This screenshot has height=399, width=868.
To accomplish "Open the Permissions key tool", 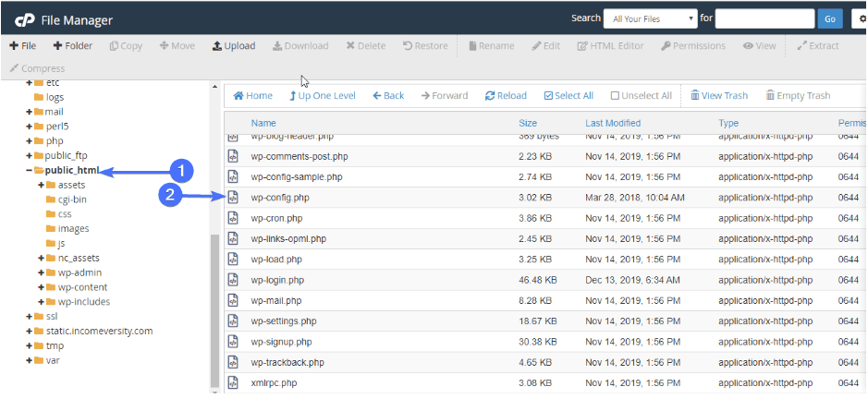I will pos(693,46).
